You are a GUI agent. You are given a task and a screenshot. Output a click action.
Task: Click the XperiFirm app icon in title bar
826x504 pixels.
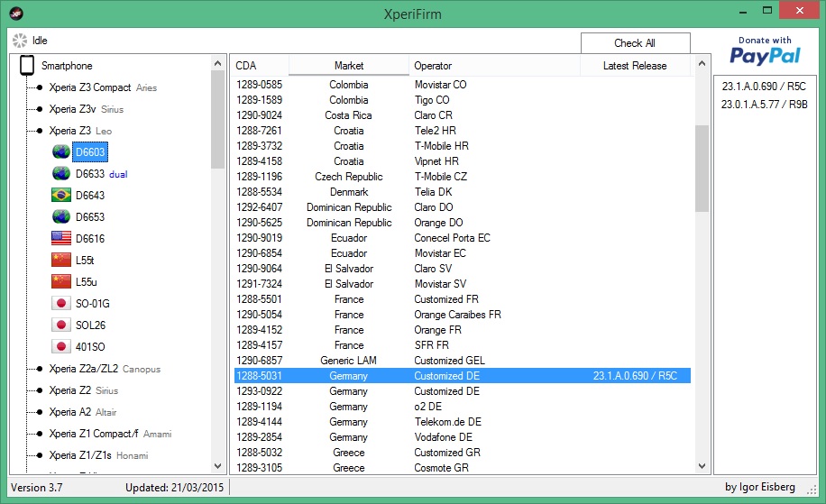coord(16,14)
